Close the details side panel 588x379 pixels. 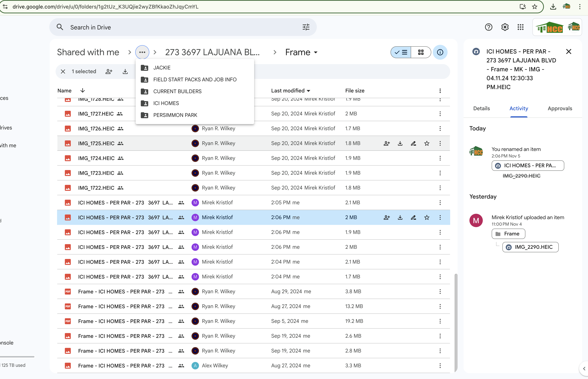569,51
